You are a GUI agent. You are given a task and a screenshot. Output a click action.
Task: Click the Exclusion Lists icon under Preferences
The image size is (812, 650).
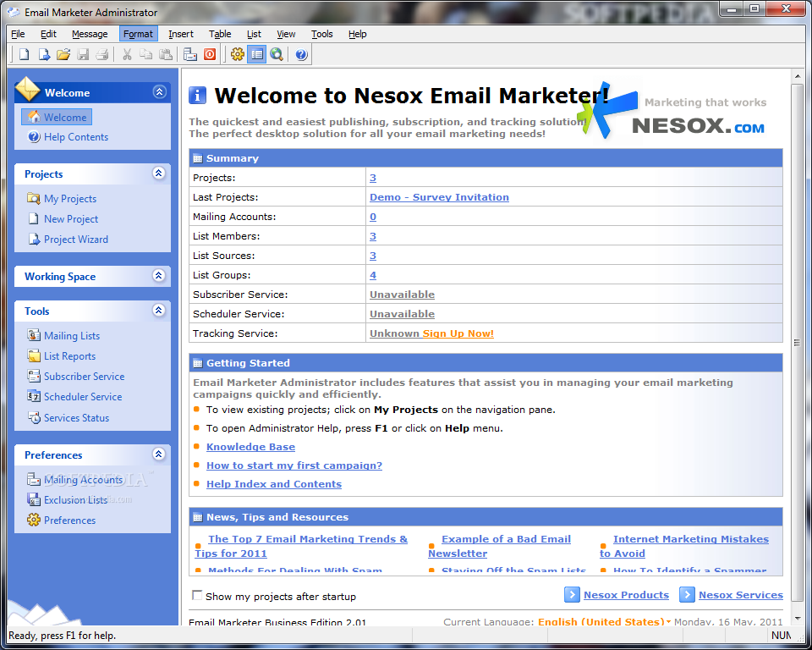coord(33,499)
